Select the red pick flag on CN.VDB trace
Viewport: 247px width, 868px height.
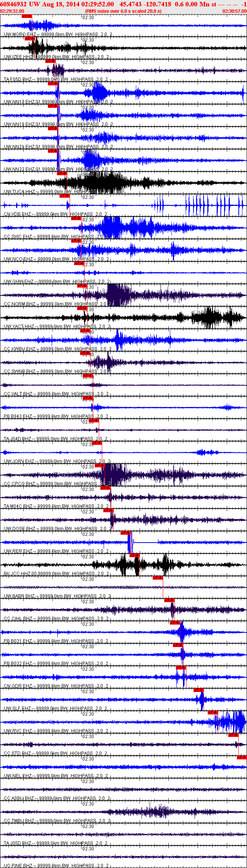pos(65,196)
